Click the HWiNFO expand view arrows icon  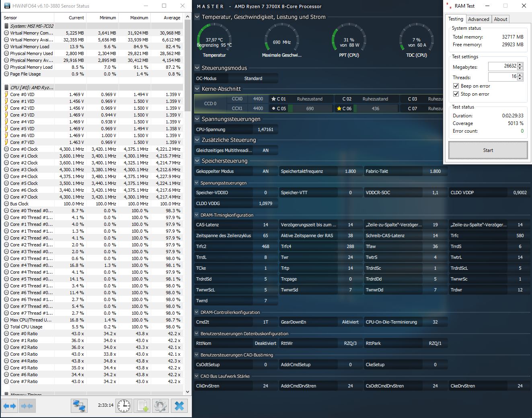click(10, 406)
